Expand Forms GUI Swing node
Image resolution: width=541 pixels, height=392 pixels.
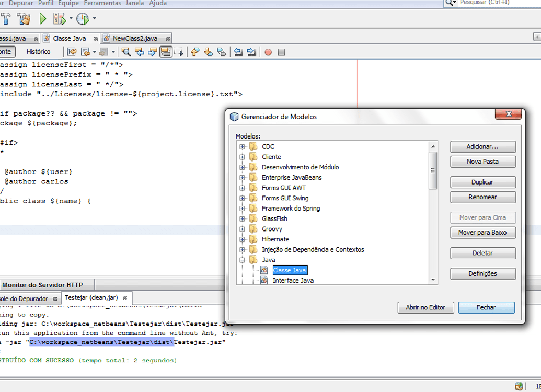(x=242, y=199)
